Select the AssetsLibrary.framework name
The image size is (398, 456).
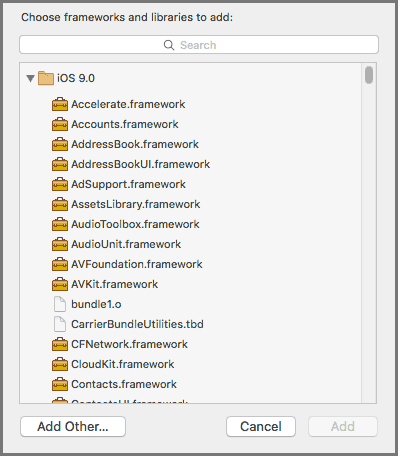click(x=136, y=204)
